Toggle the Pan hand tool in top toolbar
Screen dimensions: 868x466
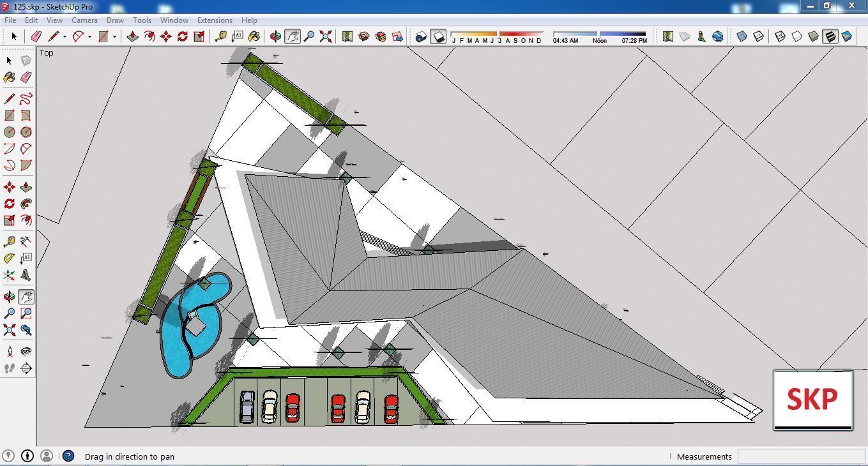(293, 36)
